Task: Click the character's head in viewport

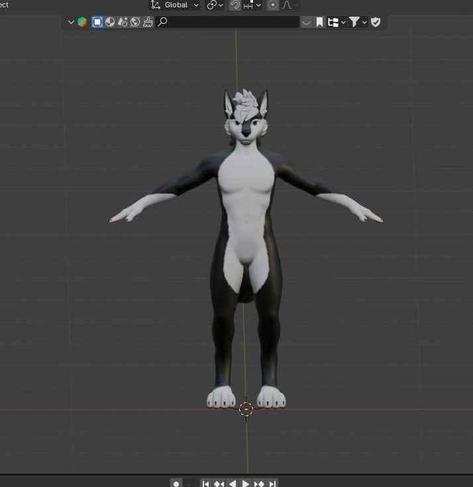Action: 246,117
